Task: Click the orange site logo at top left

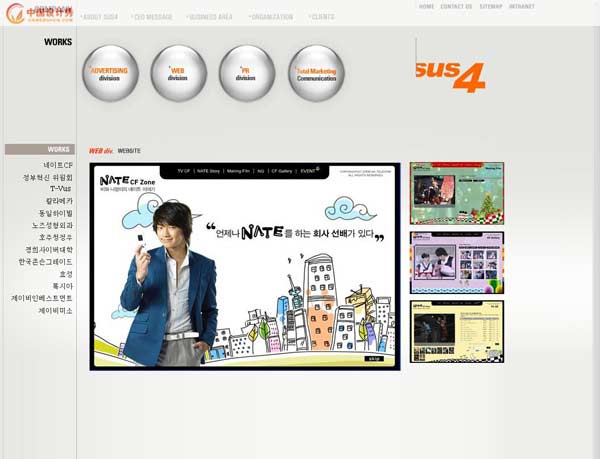Action: (39, 13)
